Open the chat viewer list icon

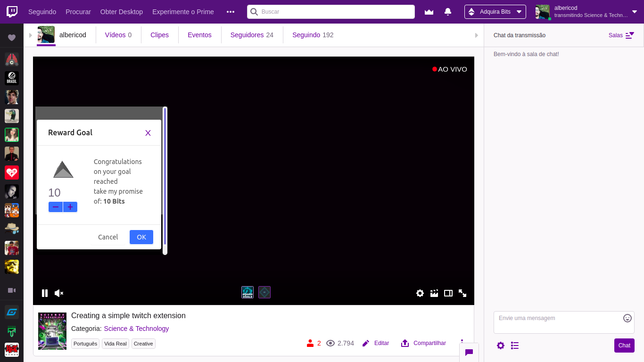(x=515, y=346)
